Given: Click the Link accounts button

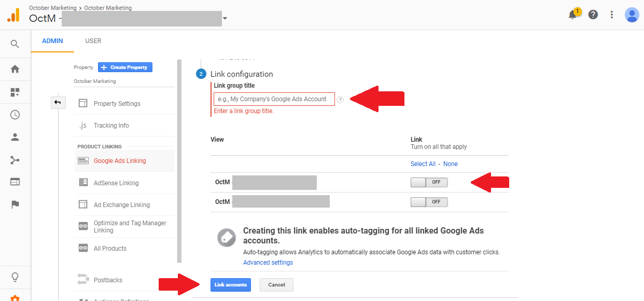Looking at the screenshot, I should click(231, 285).
